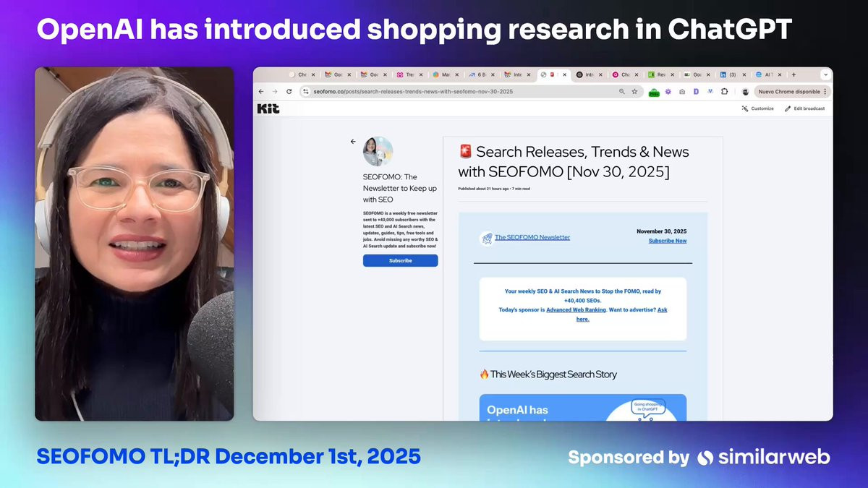
Task: Click the camera extension icon
Action: 682,92
